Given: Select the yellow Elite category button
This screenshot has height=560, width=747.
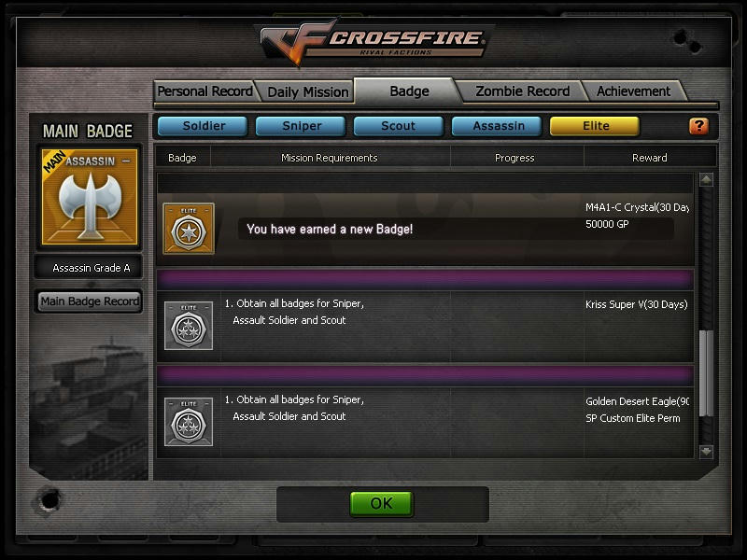Looking at the screenshot, I should (x=595, y=126).
